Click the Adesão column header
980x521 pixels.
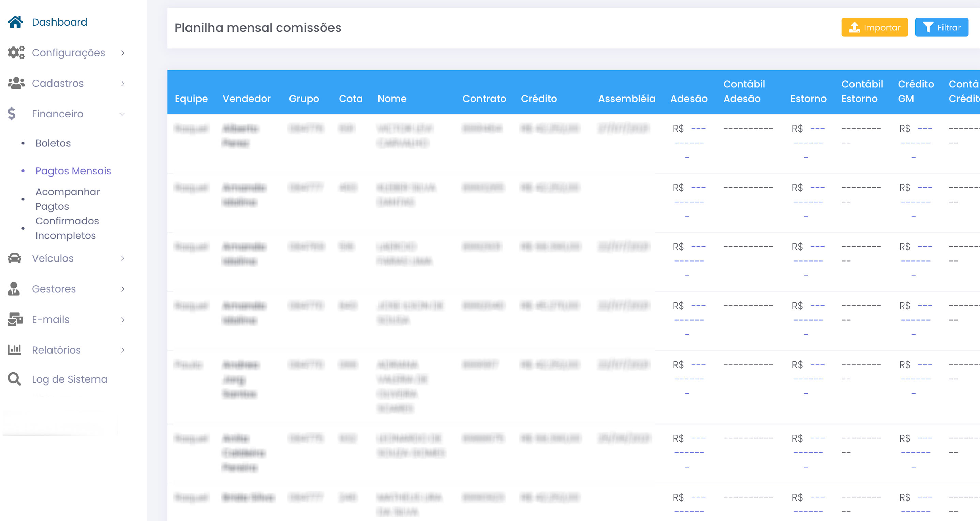(688, 99)
